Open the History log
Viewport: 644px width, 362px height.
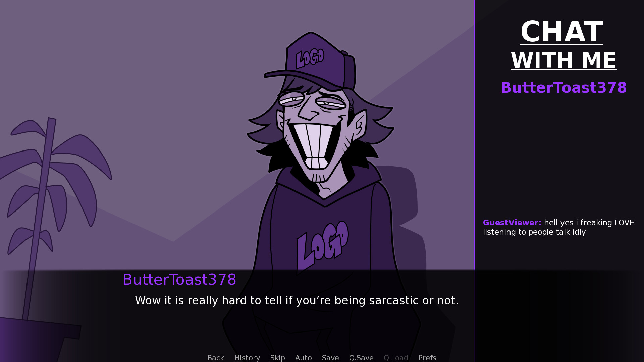click(247, 358)
